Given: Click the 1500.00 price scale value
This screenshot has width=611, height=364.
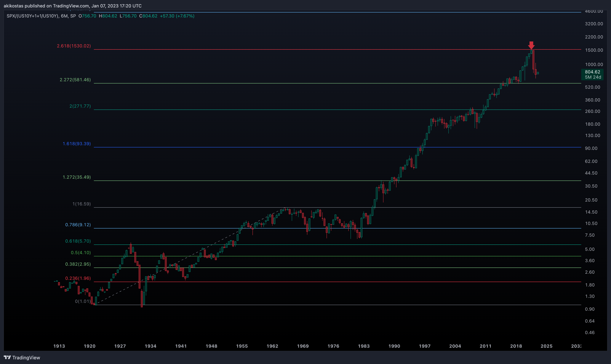Looking at the screenshot, I should [x=594, y=50].
